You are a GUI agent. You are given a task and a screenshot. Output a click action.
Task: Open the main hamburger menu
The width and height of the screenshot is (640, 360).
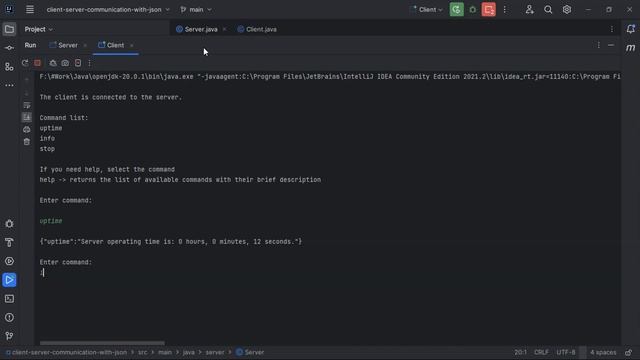30,9
